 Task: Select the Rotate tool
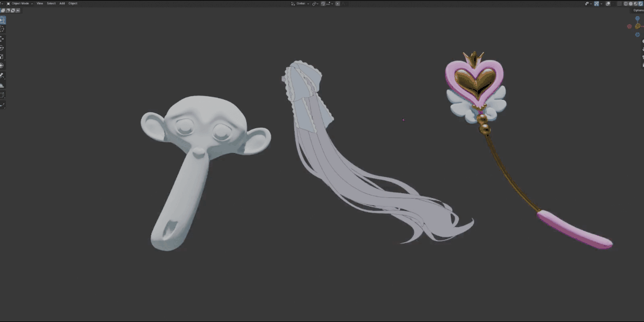pos(2,47)
